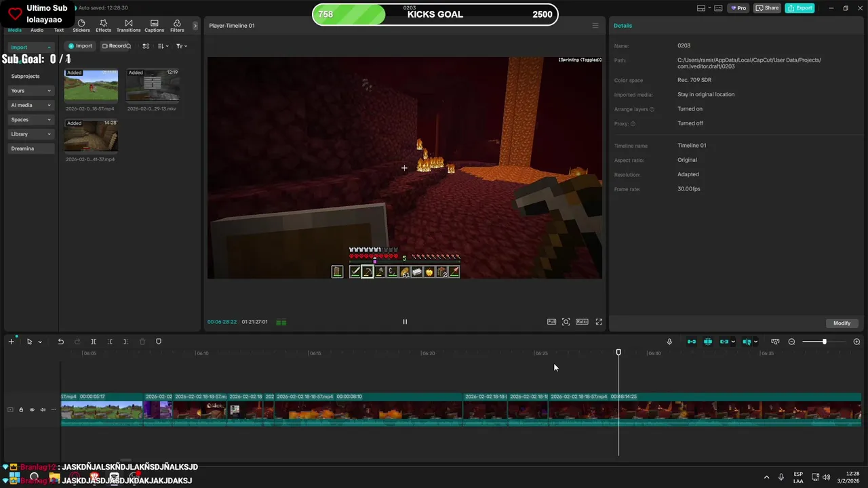Collapse the Import section in sidebar

click(31, 47)
